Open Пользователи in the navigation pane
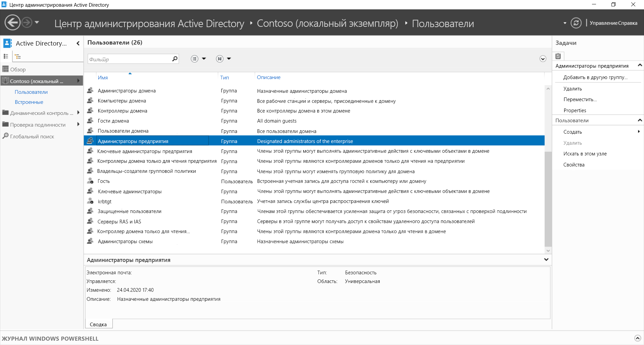 (31, 92)
